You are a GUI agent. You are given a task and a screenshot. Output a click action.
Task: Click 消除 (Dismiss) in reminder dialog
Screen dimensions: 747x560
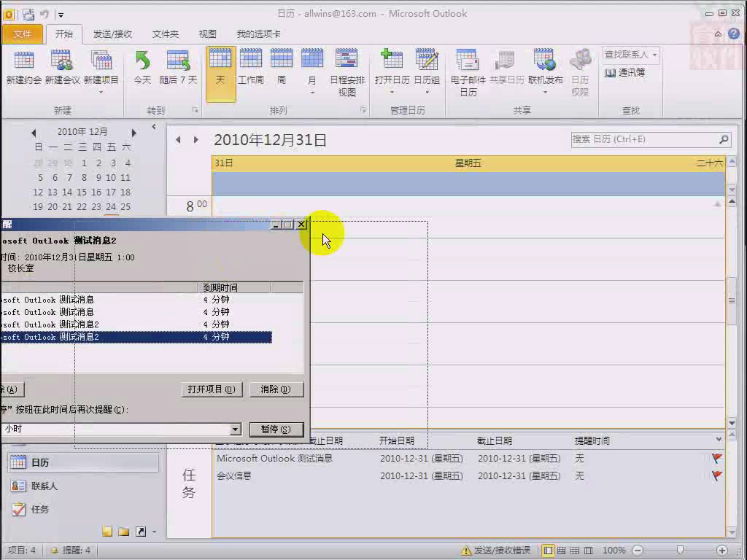[x=276, y=389]
